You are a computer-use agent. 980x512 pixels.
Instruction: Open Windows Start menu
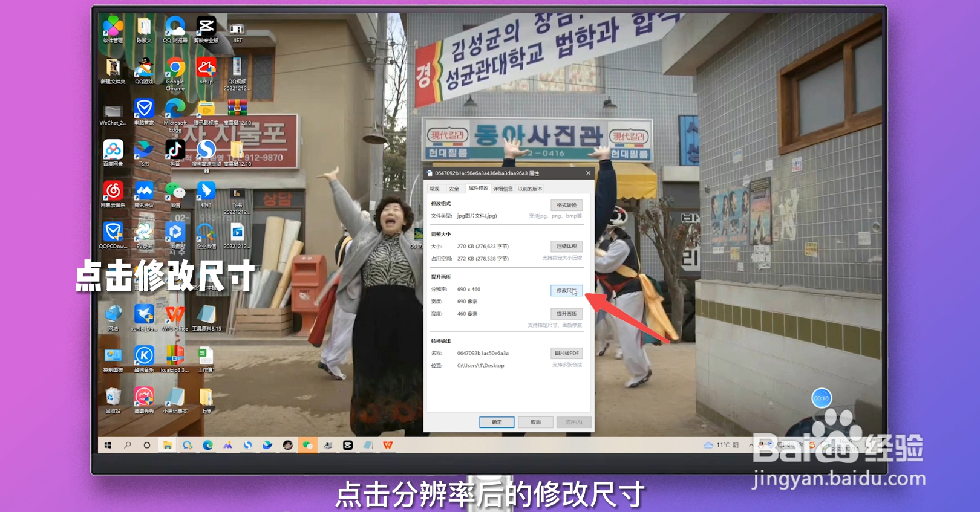[x=108, y=445]
